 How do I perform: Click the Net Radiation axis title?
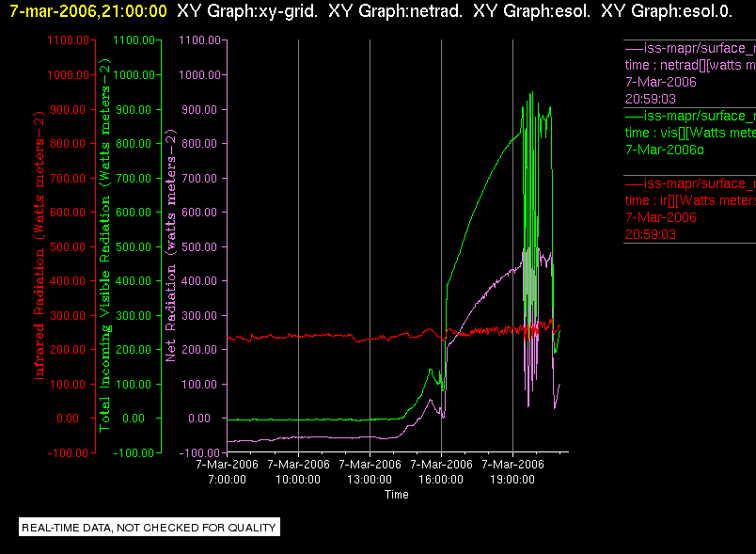[x=171, y=245]
